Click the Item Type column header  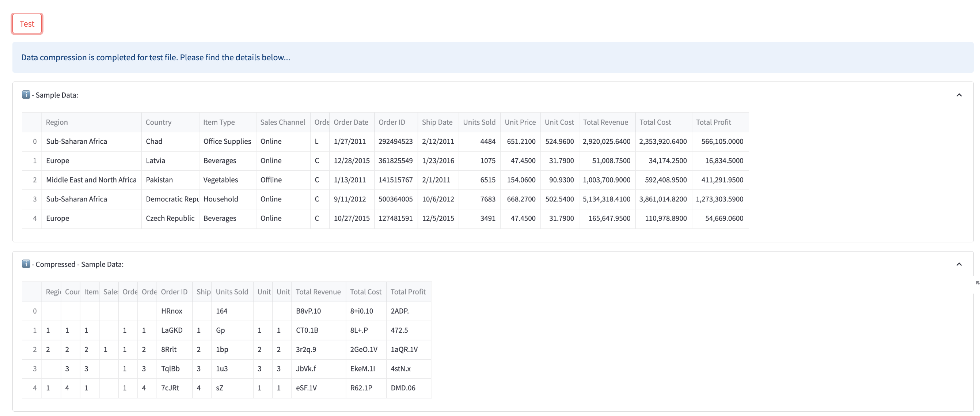tap(219, 122)
